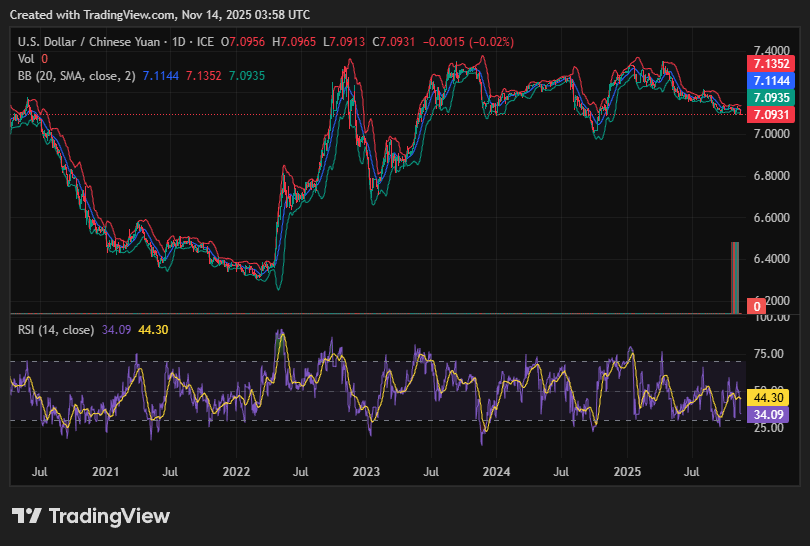The height and width of the screenshot is (546, 810).
Task: Click the purple 34.09 RSI value tag
Action: pyautogui.click(x=771, y=413)
